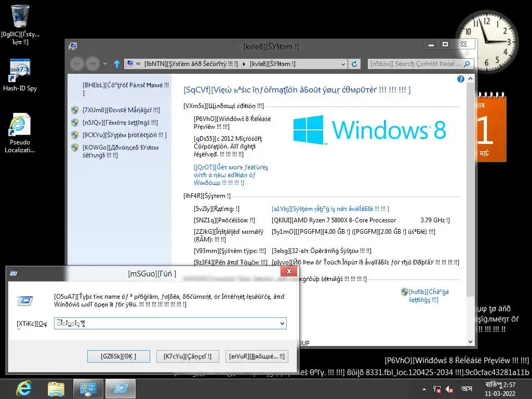Open the Control Panel Home link
The height and width of the screenshot is (399, 532).
126,89
